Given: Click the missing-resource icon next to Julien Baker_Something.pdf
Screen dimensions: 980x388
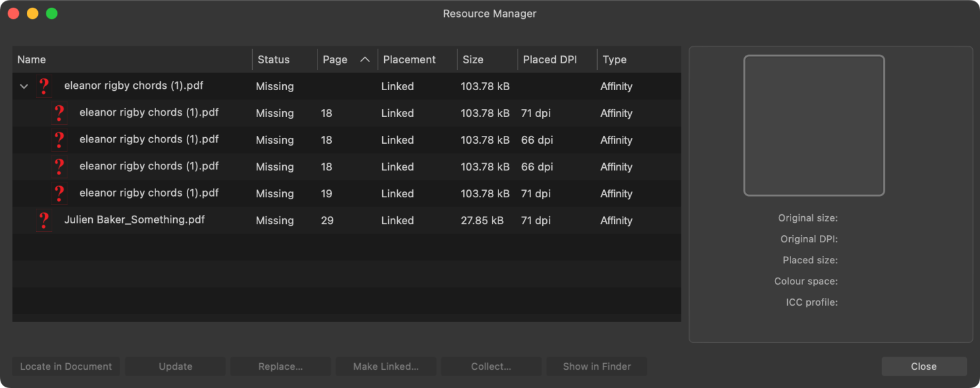Looking at the screenshot, I should (44, 220).
